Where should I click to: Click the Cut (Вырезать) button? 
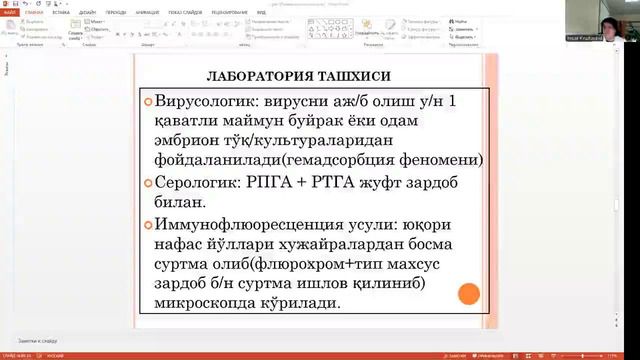[x=32, y=22]
